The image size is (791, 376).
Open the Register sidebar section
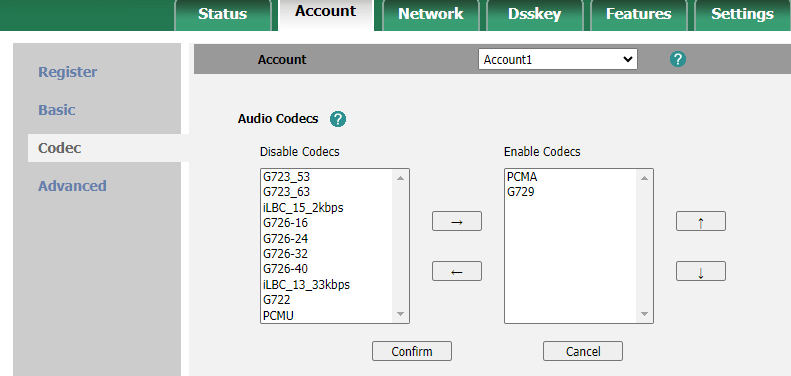pos(68,72)
